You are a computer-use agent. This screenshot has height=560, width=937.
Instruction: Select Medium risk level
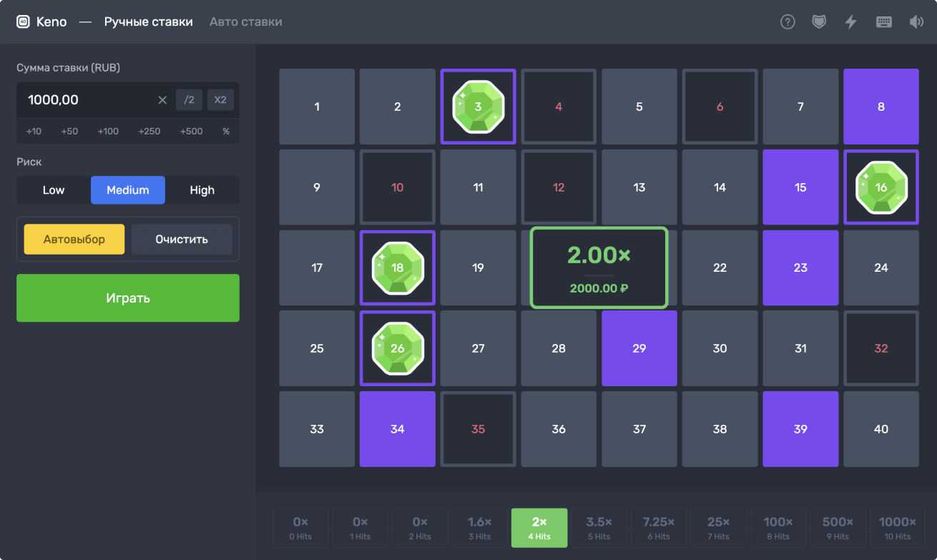(x=128, y=190)
